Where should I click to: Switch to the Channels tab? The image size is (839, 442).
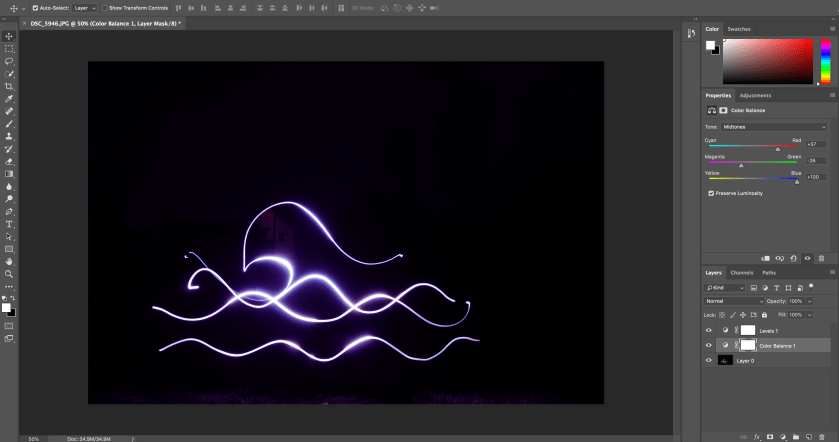click(x=741, y=272)
